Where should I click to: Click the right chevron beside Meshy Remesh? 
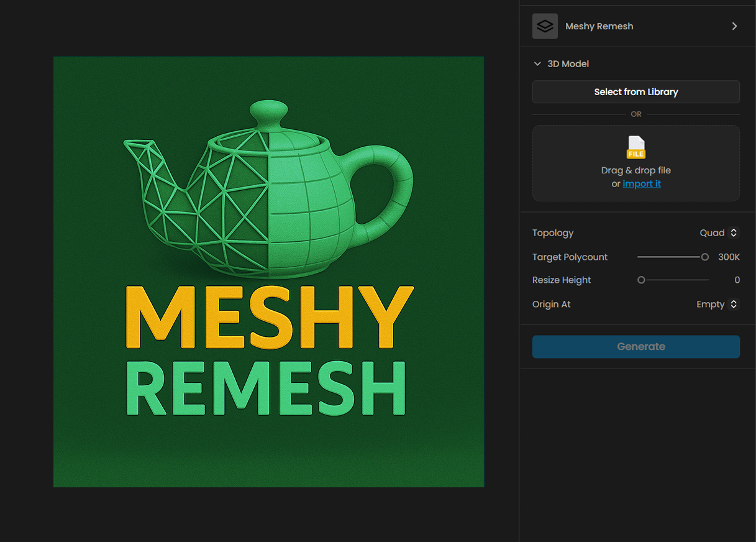click(734, 26)
